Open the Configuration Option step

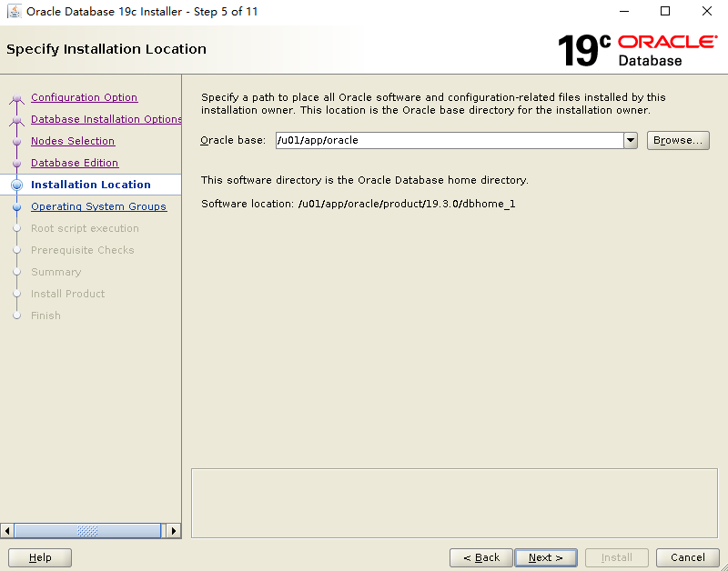tap(84, 97)
